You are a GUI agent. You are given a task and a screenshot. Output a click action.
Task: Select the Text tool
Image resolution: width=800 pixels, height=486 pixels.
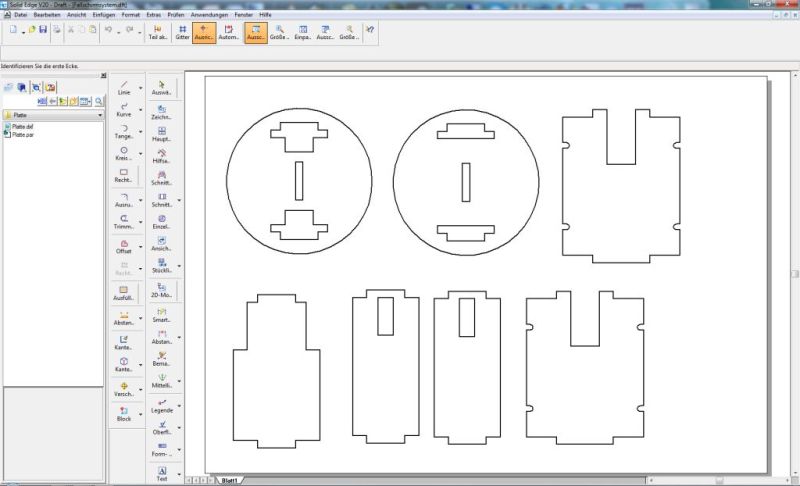coord(161,473)
